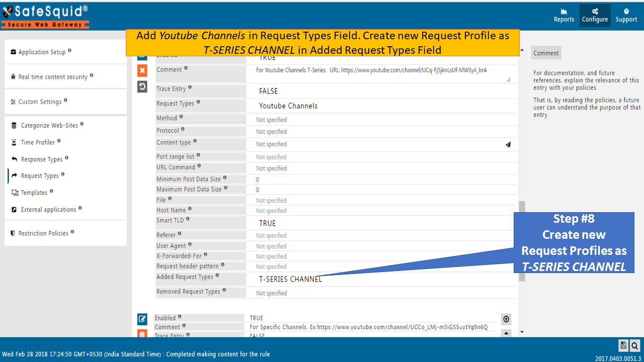Screen dimensions: 644x362
Task: Open the Support section
Action: point(626,16)
